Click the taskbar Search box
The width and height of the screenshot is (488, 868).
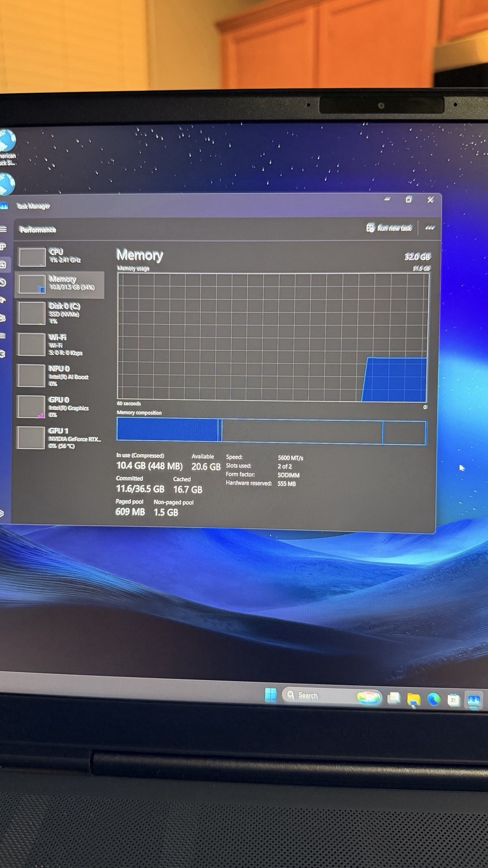[332, 695]
